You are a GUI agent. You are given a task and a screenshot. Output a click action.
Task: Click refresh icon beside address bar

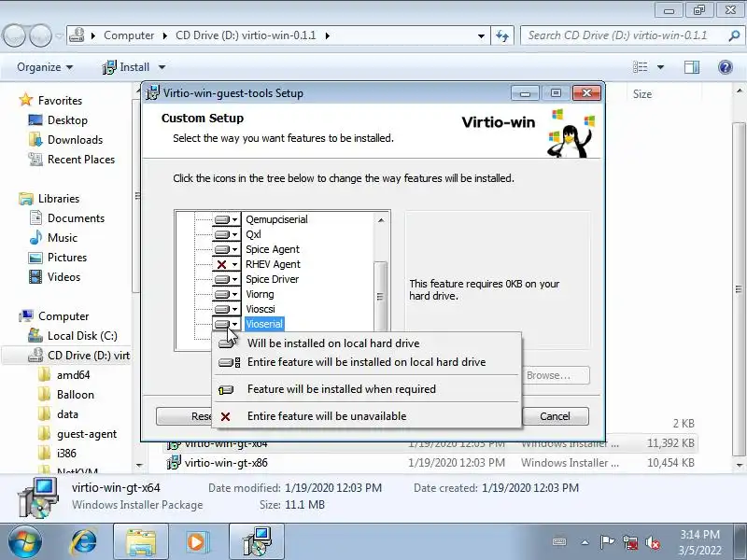[502, 35]
